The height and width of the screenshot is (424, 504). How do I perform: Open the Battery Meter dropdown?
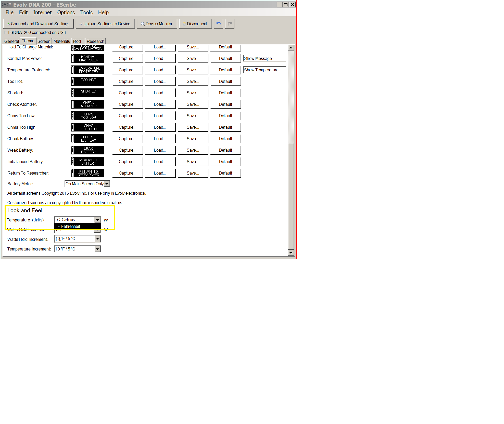pos(107,184)
